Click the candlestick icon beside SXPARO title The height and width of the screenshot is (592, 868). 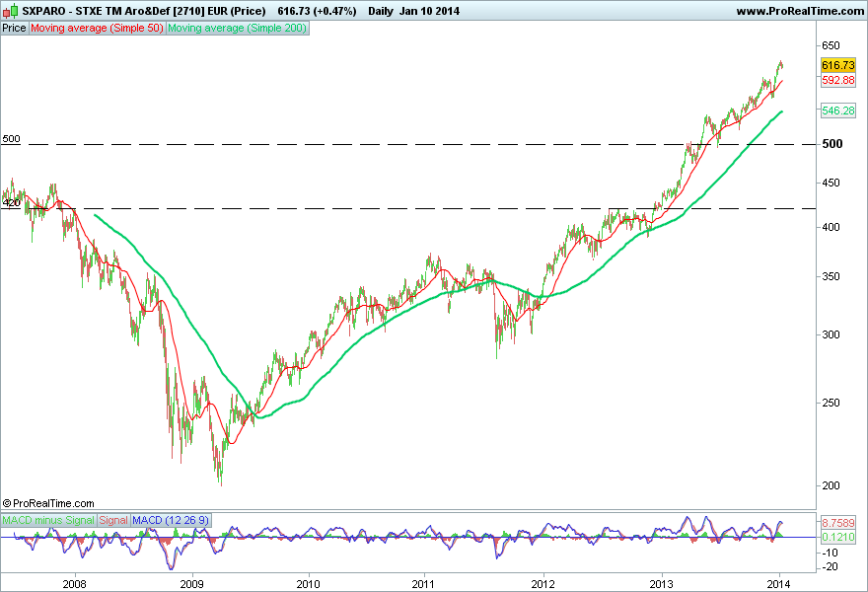coord(10,11)
